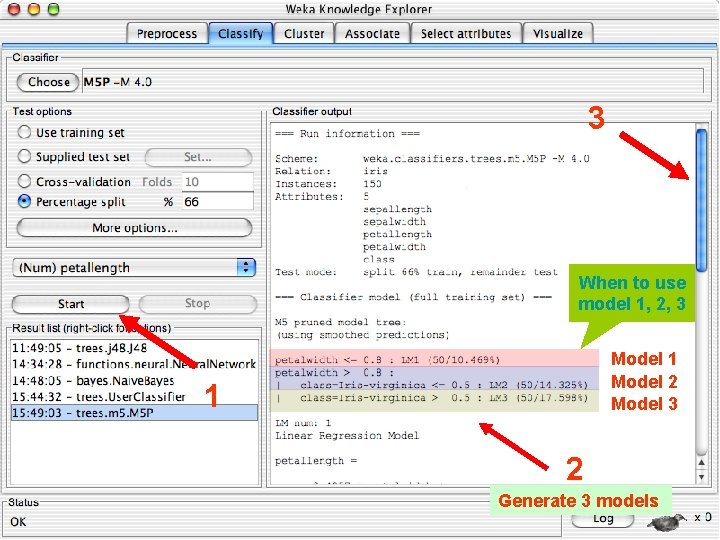
Task: Click the output scrollbar up arrow
Action: click(701, 462)
